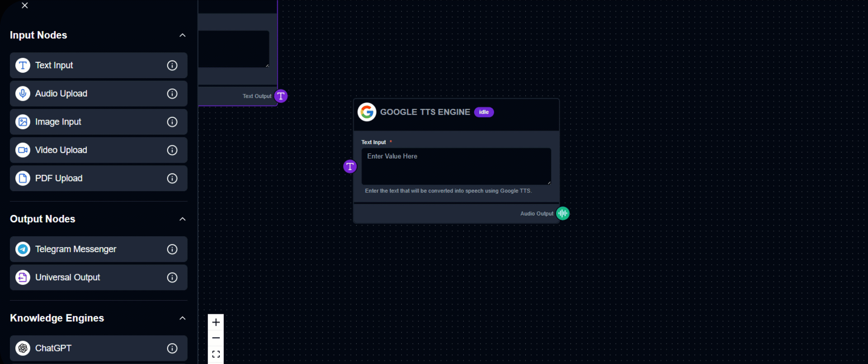Image resolution: width=868 pixels, height=364 pixels.
Task: Zoom in on the canvas
Action: (216, 322)
